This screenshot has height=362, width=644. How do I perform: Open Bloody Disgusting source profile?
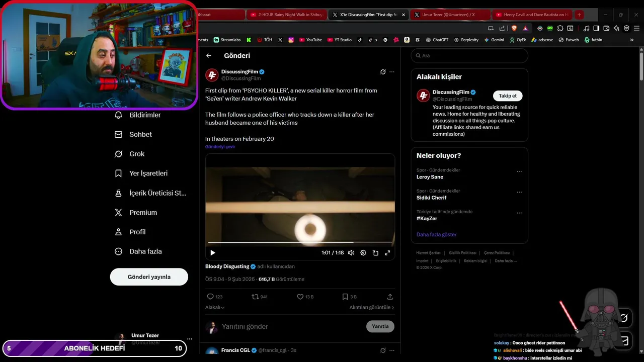point(227,266)
